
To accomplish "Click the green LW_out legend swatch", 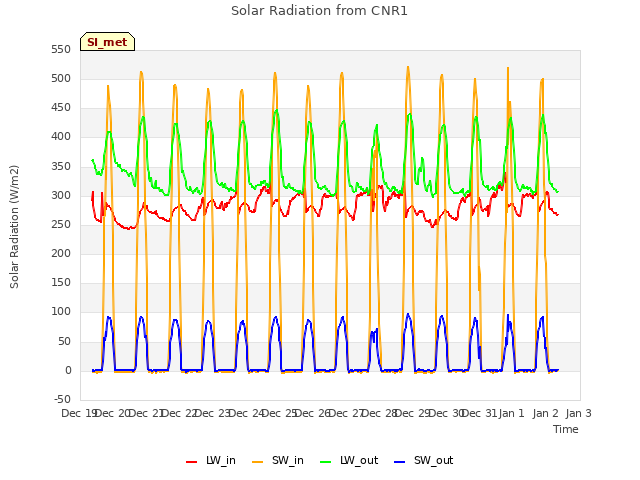I will click(x=326, y=461).
